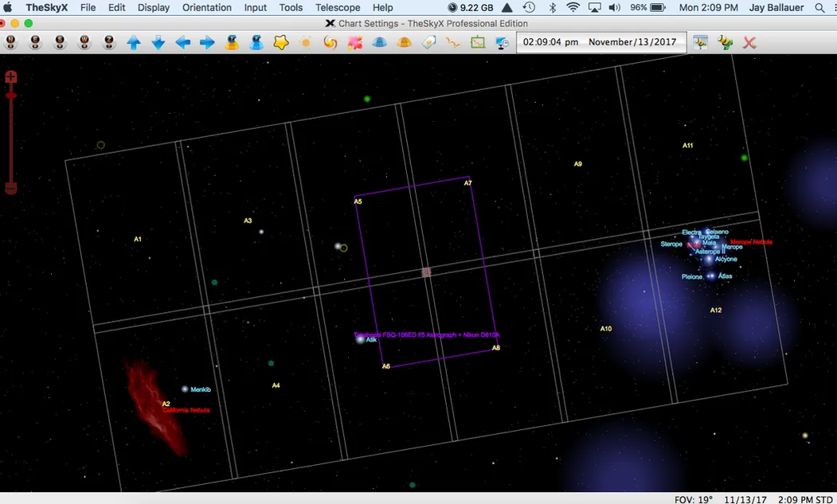Click the Pleione star label
Screen dimensions: 837x504
point(692,276)
